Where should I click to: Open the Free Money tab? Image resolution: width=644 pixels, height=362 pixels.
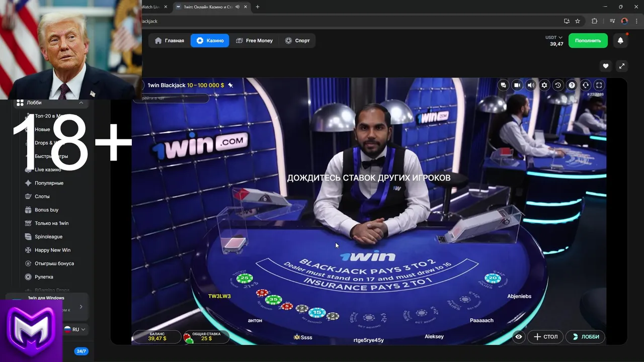tap(254, 41)
